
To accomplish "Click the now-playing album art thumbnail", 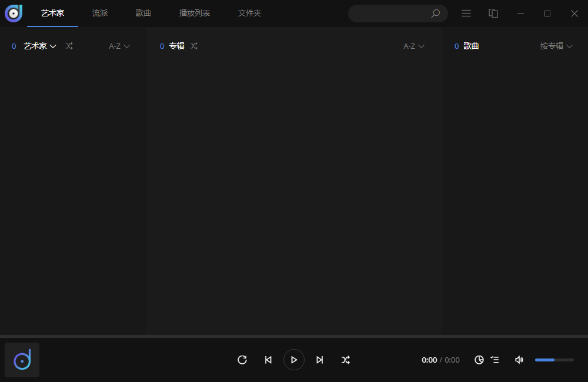I will [22, 359].
